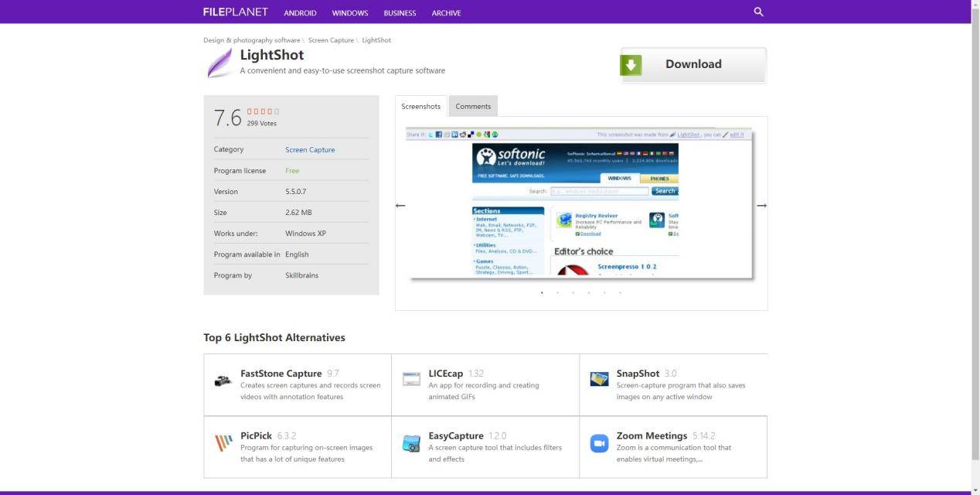Open the ARCHIVE menu
The image size is (980, 495).
click(x=446, y=13)
